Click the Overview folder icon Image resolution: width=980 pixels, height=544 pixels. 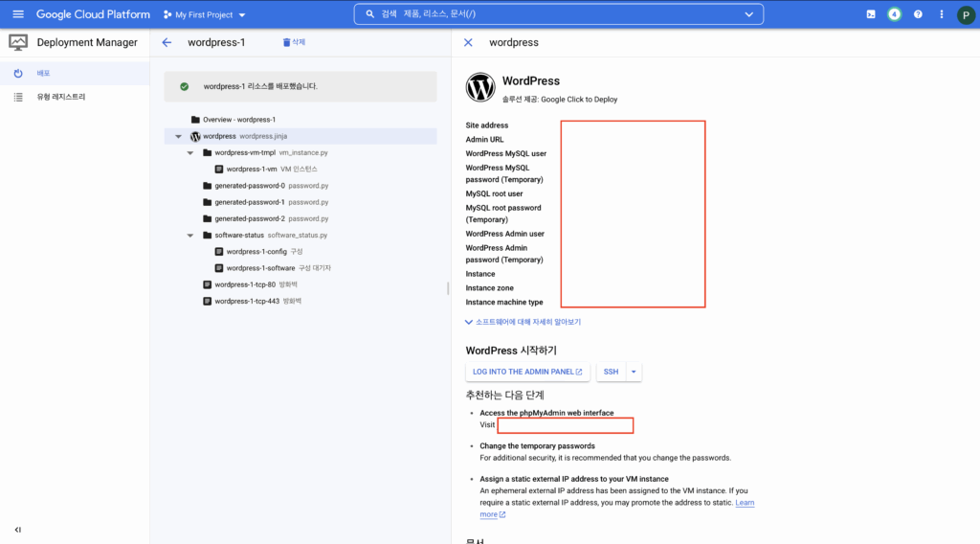(195, 120)
